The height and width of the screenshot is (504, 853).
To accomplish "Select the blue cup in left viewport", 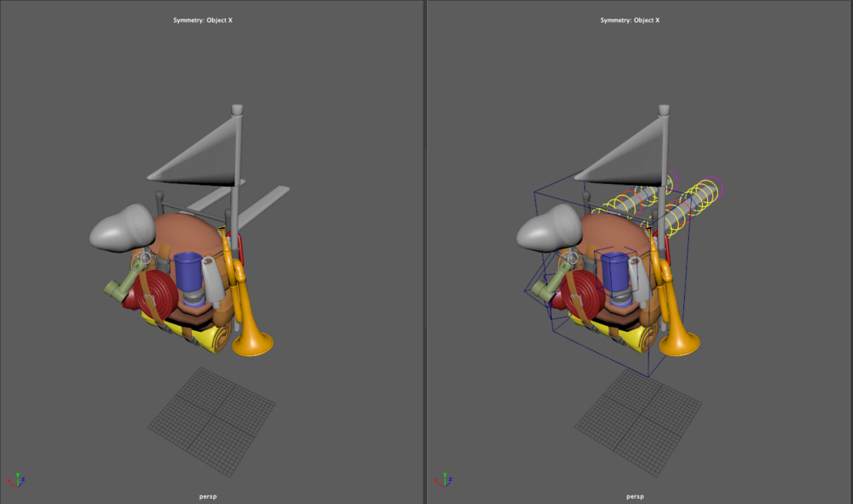I will (188, 272).
